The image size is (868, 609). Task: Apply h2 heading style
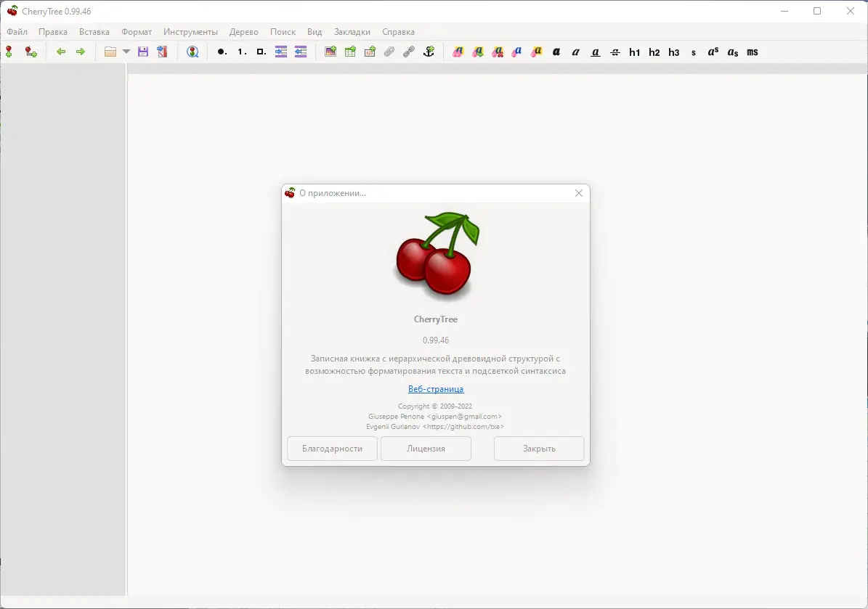[x=654, y=52]
